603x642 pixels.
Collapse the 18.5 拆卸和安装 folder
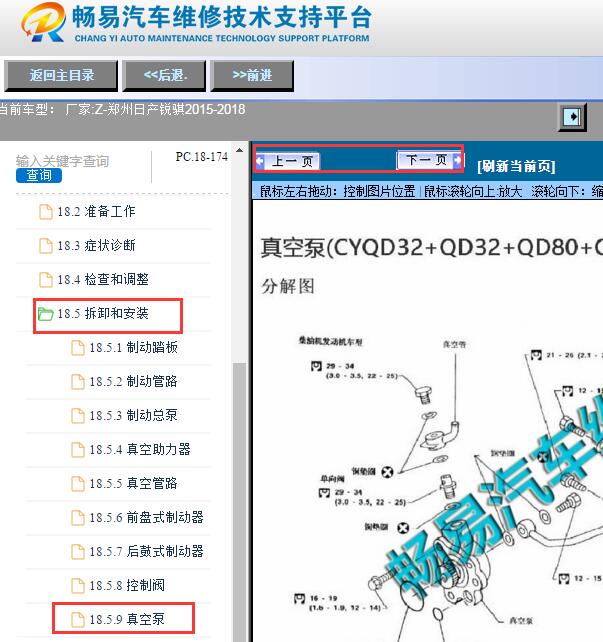pyautogui.click(x=102, y=314)
